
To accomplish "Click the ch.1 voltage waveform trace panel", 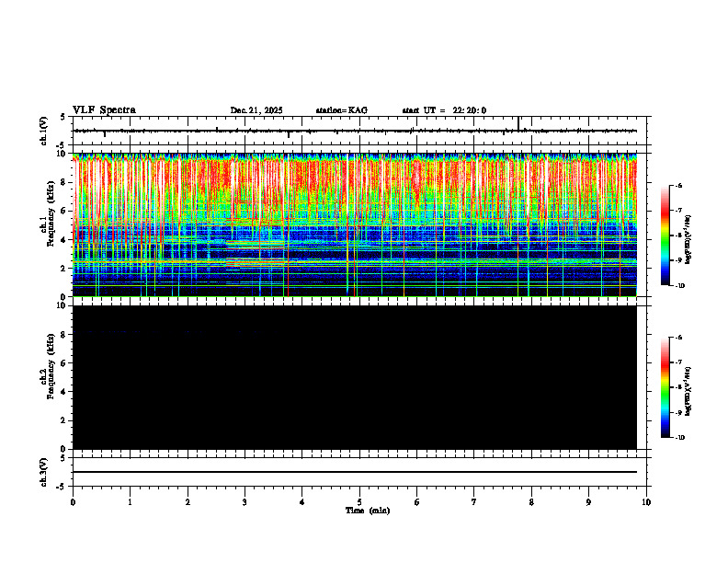I will (361, 131).
